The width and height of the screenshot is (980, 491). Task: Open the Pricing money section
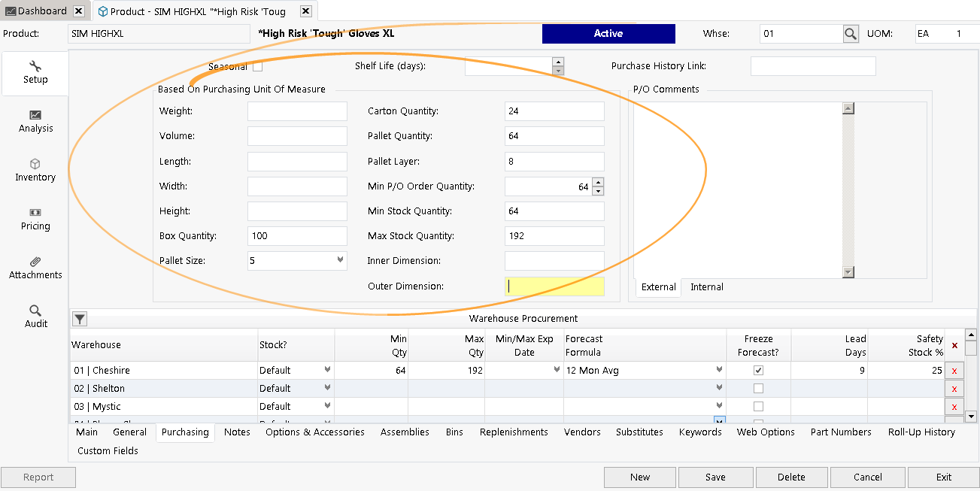coord(35,219)
